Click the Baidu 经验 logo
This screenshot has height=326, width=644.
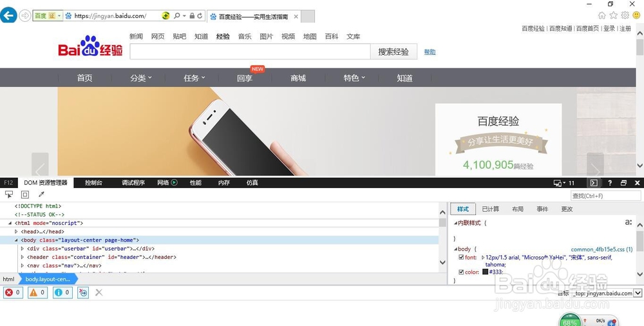pos(90,46)
